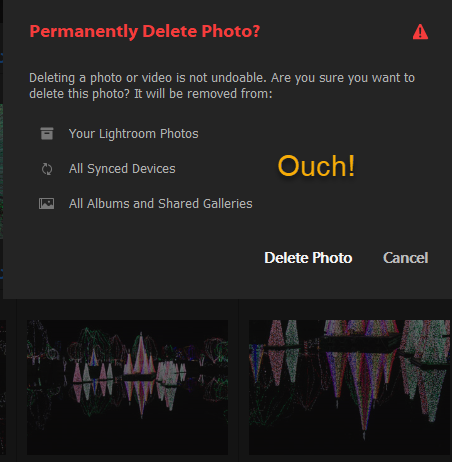This screenshot has height=462, width=452.
Task: Select the Your Lightroom Photos entry
Action: tap(133, 134)
